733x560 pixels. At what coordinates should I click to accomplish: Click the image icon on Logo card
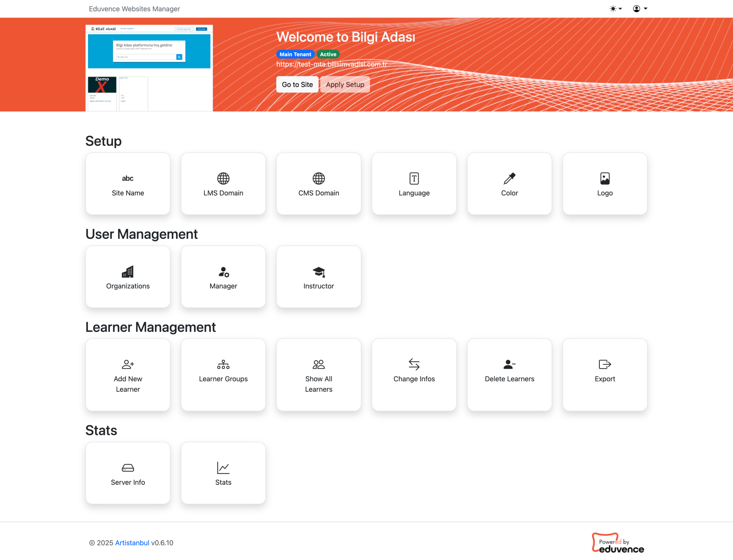(x=605, y=178)
